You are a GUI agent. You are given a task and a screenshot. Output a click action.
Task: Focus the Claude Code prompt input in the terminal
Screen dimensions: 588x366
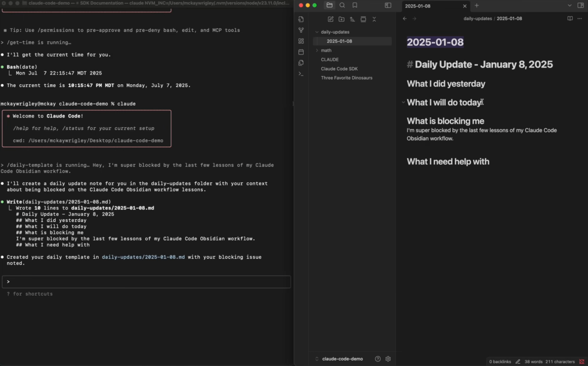tap(146, 282)
